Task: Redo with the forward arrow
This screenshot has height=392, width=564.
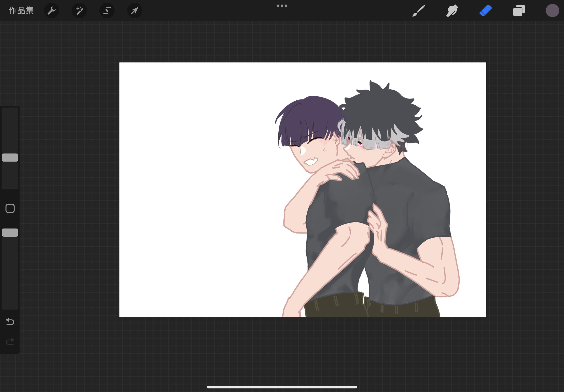Action: point(10,341)
